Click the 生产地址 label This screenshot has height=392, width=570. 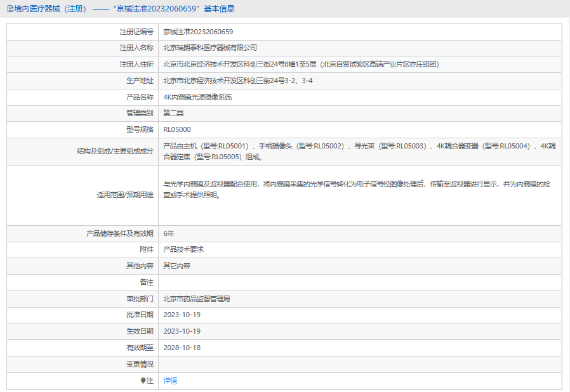click(x=140, y=81)
